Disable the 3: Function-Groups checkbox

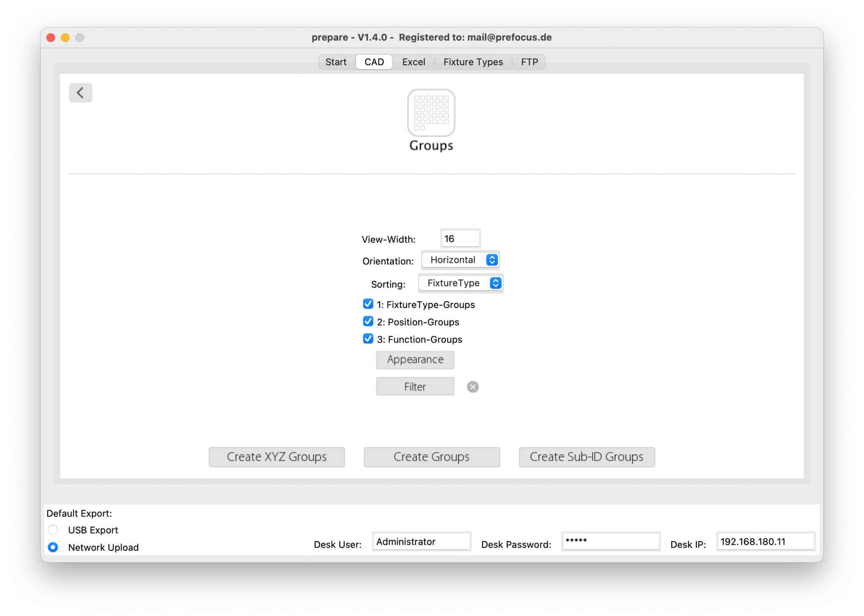click(368, 339)
